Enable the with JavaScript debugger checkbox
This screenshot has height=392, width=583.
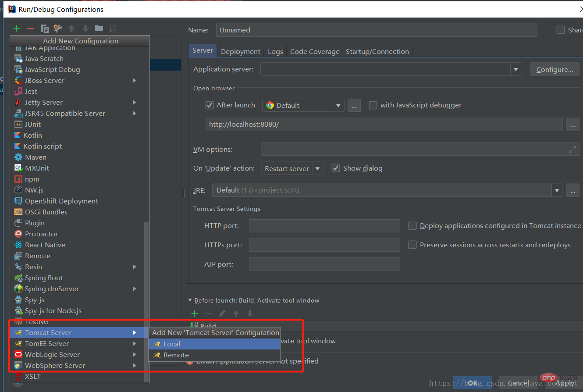click(x=373, y=105)
